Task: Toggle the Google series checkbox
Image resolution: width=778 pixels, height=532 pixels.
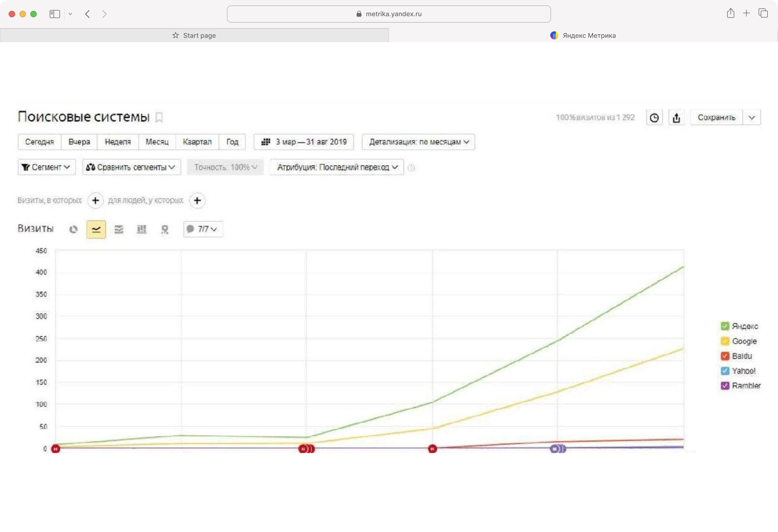Action: 725,341
